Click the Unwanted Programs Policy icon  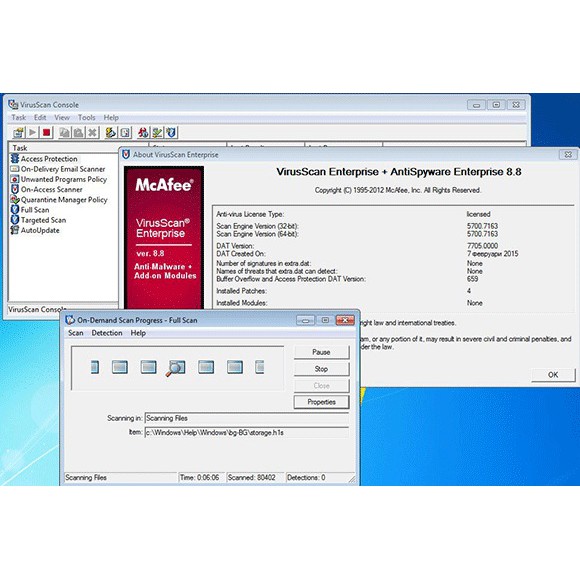[x=15, y=179]
